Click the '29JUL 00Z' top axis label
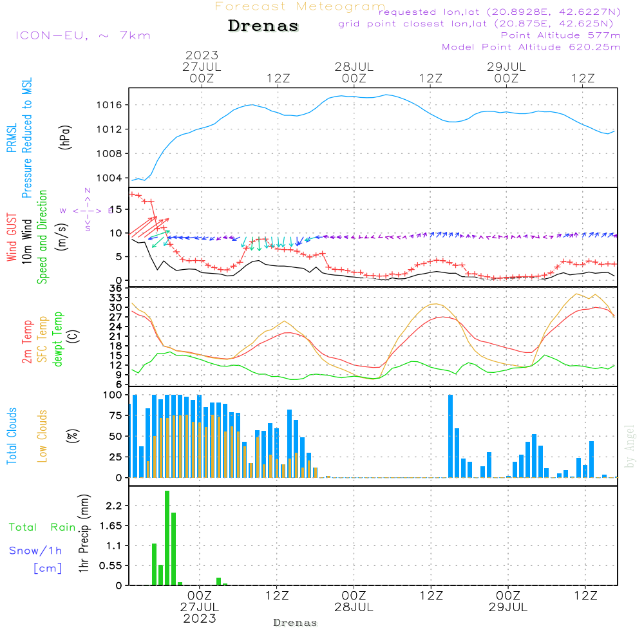Viewport: 644px width, 644px height. (506, 72)
